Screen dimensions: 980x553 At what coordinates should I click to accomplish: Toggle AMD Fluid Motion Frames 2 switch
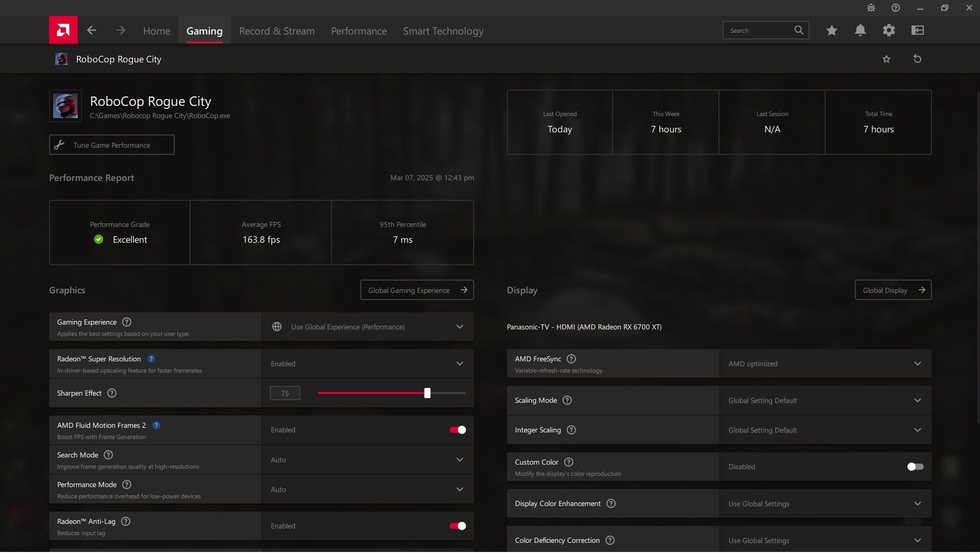(458, 430)
